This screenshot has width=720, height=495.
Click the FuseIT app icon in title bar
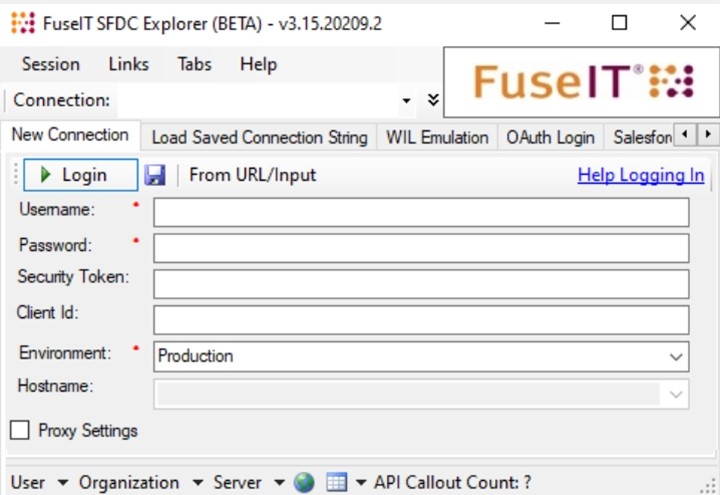23,23
